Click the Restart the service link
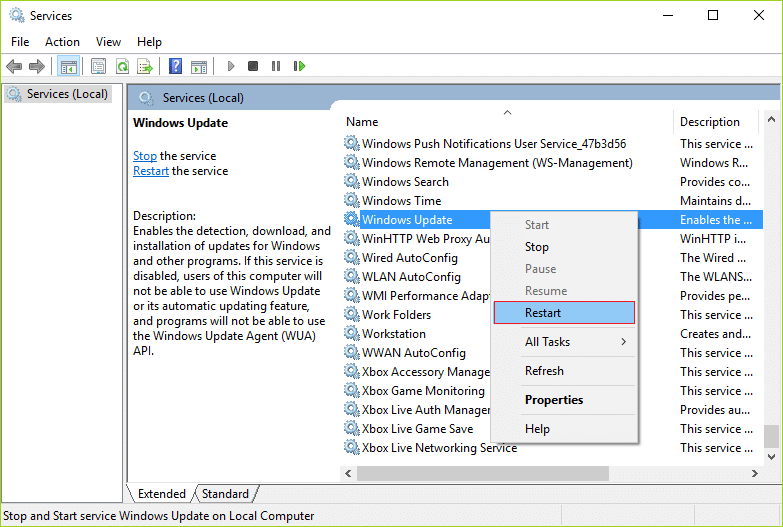 click(151, 171)
